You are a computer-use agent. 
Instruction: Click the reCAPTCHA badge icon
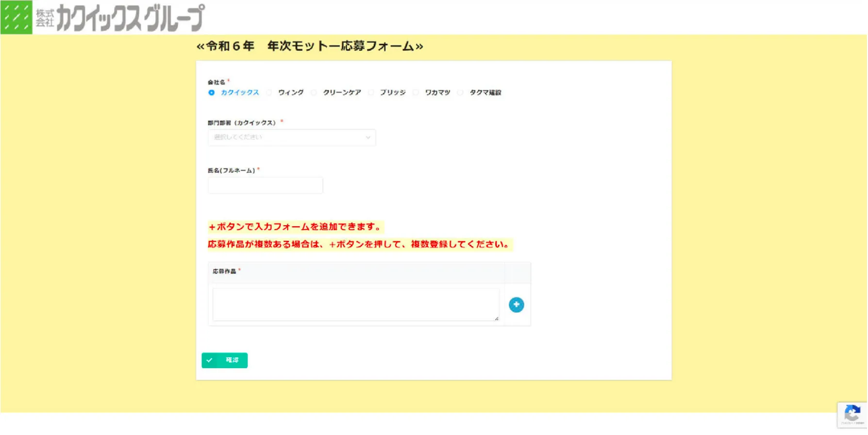coord(852,414)
